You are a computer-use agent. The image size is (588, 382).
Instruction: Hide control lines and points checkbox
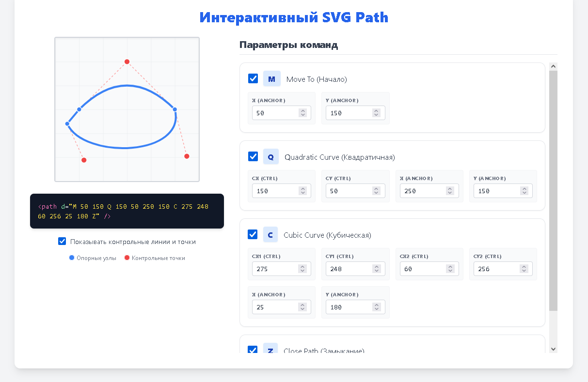click(x=62, y=242)
